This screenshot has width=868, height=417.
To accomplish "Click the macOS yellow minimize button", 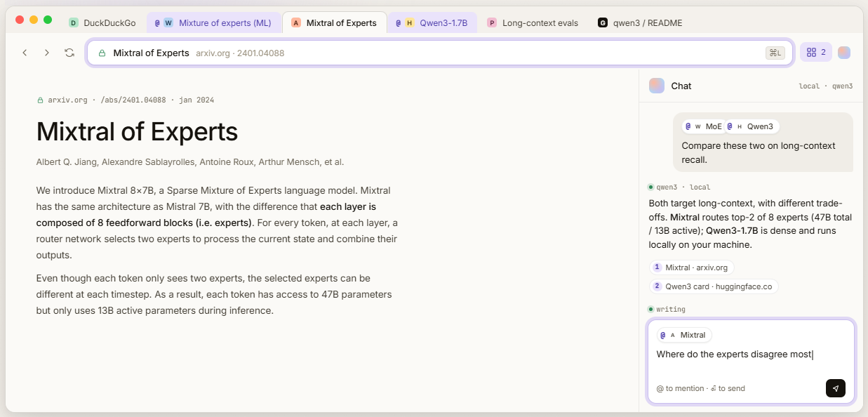I will coord(34,20).
